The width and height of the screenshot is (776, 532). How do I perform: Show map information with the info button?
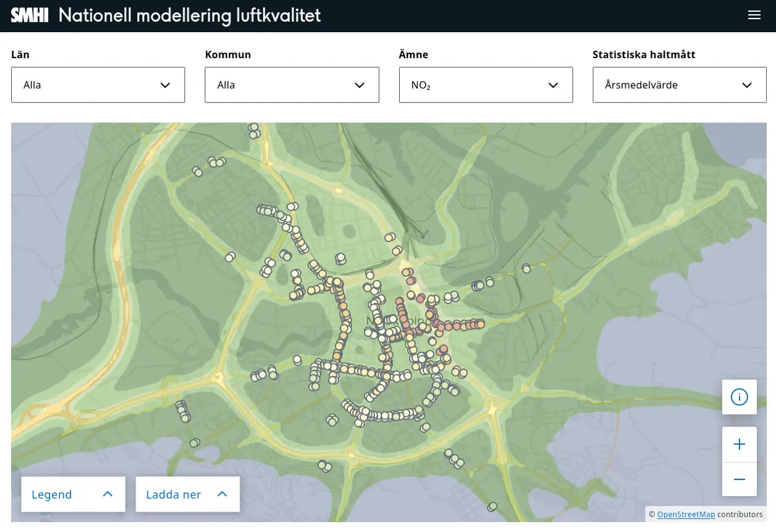tap(739, 397)
